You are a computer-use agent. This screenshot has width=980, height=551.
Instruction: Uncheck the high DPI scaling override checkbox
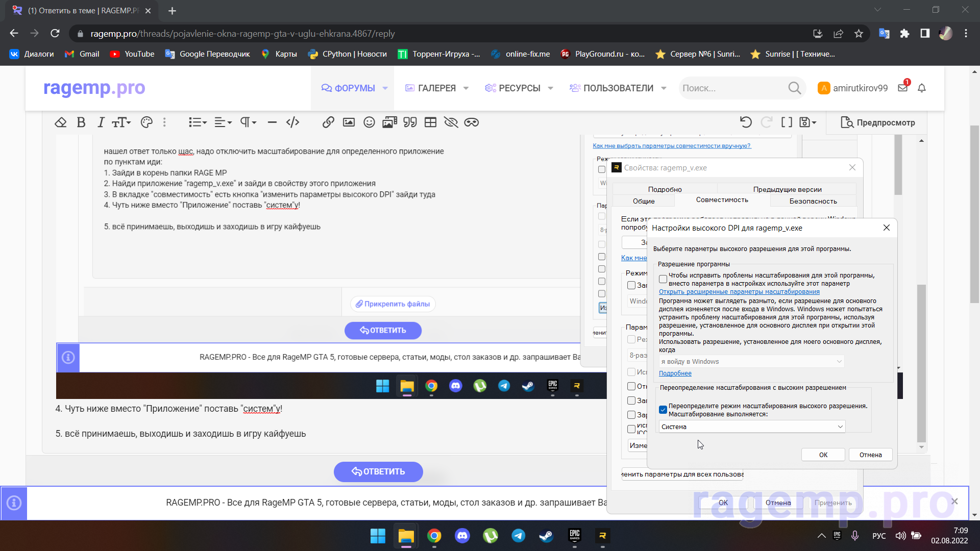click(663, 410)
